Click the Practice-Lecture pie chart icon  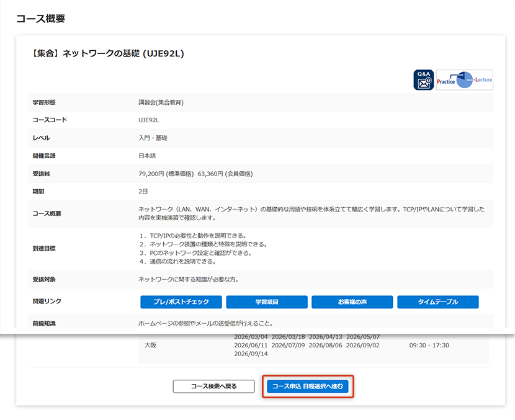pos(464,80)
